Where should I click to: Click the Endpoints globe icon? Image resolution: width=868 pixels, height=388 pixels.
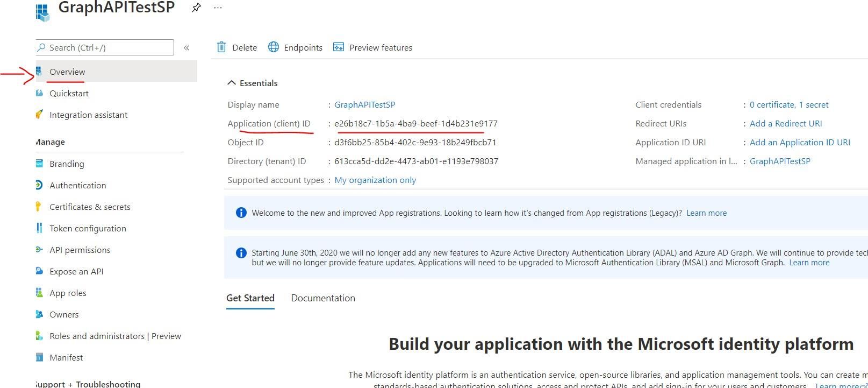274,47
